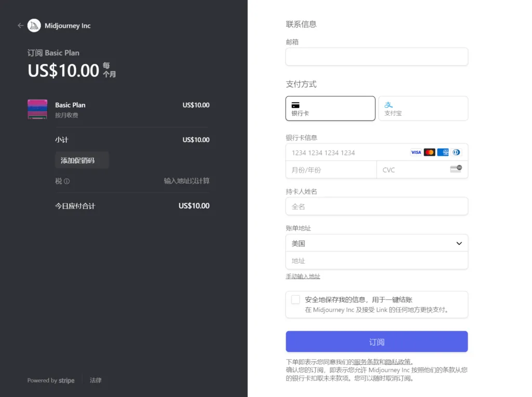Click the Visa card brand icon
532x397 pixels.
[x=416, y=152]
